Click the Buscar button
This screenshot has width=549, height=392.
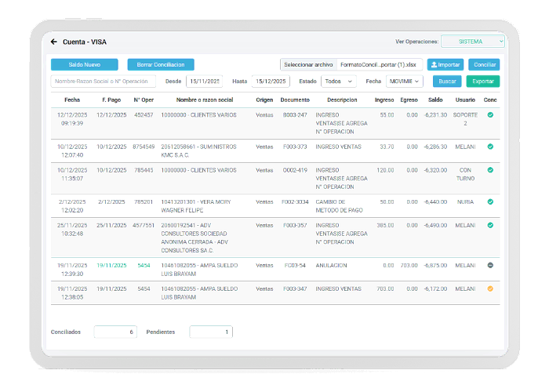coord(447,82)
